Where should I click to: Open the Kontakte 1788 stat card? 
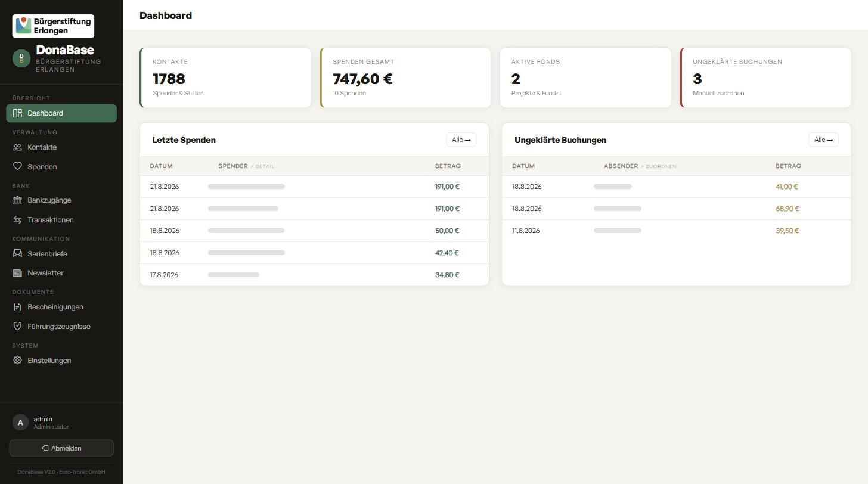coord(225,77)
